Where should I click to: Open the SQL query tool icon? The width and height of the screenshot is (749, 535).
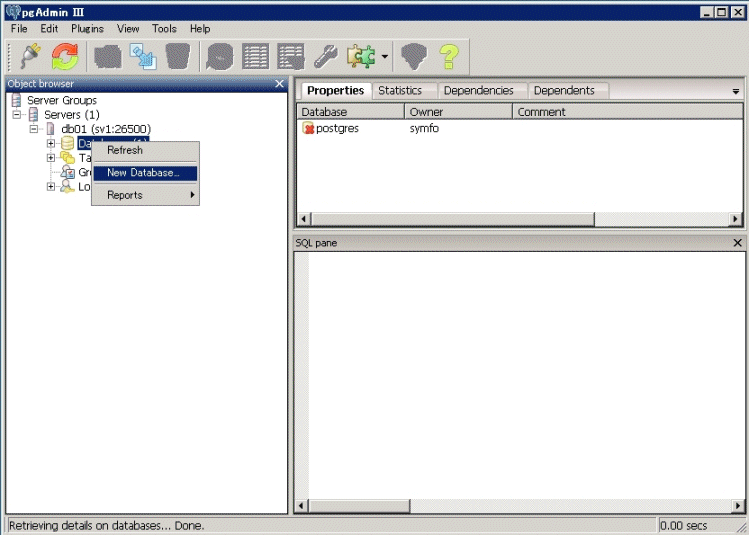(220, 57)
